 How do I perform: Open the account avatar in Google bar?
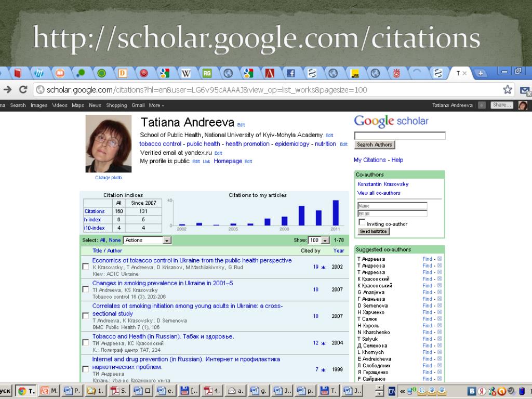coord(523,105)
